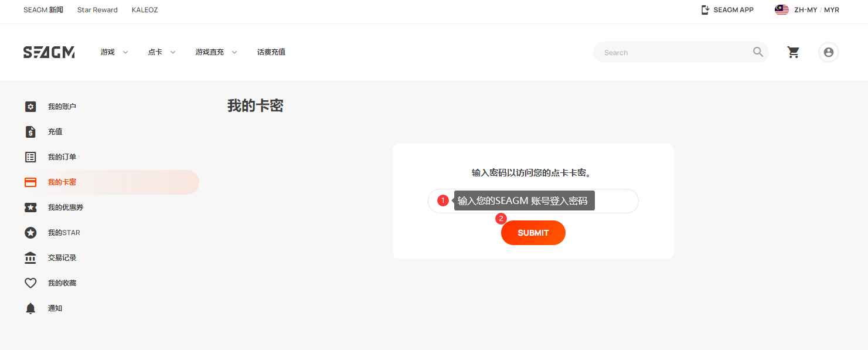The height and width of the screenshot is (350, 868).
Task: Click the heart icon for 我的收藏
Action: coord(30,283)
